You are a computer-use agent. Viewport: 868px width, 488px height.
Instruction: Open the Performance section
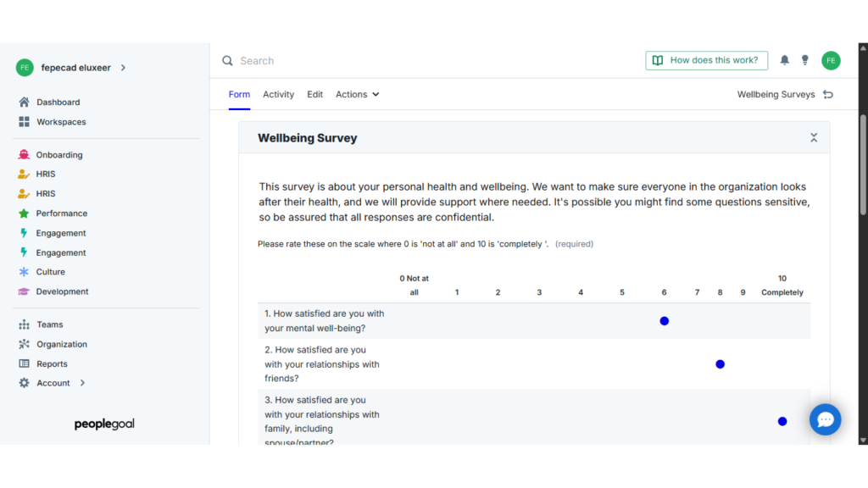point(65,213)
